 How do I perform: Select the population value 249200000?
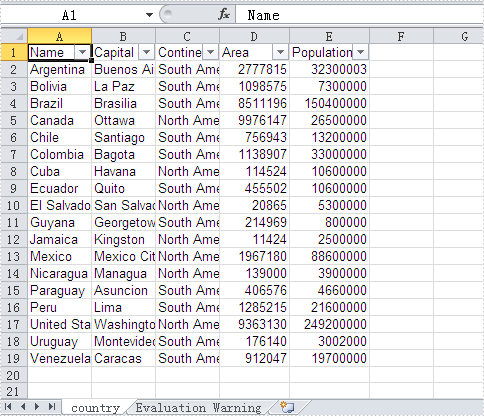point(329,324)
